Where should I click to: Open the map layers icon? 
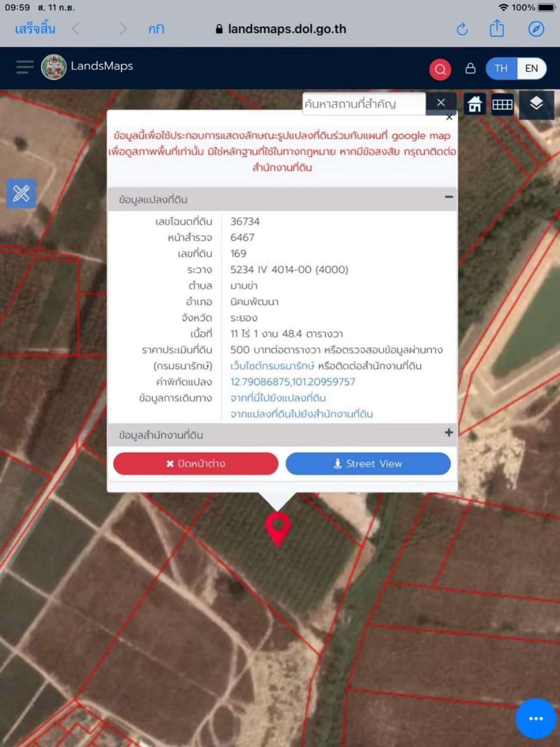coord(536,104)
